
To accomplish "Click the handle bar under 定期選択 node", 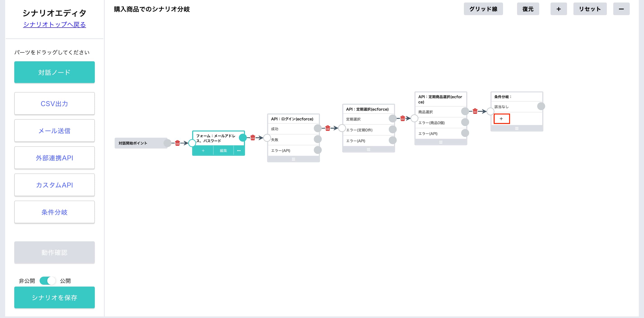I will pyautogui.click(x=368, y=149).
